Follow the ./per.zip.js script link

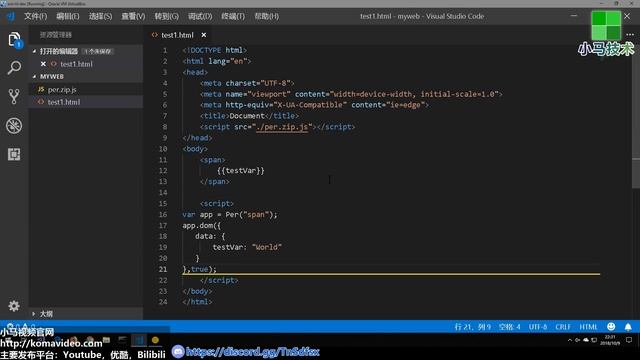click(x=282, y=127)
